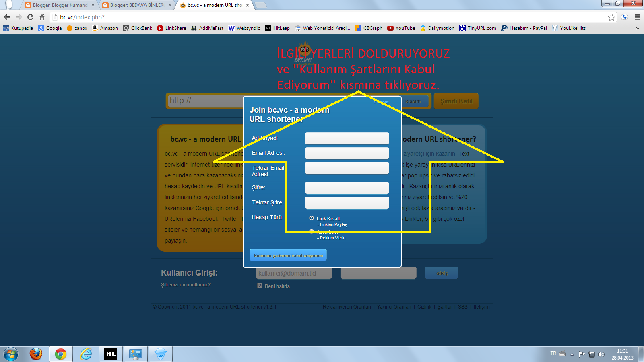Open the SSS footer link
This screenshot has width=644, height=362.
463,307
